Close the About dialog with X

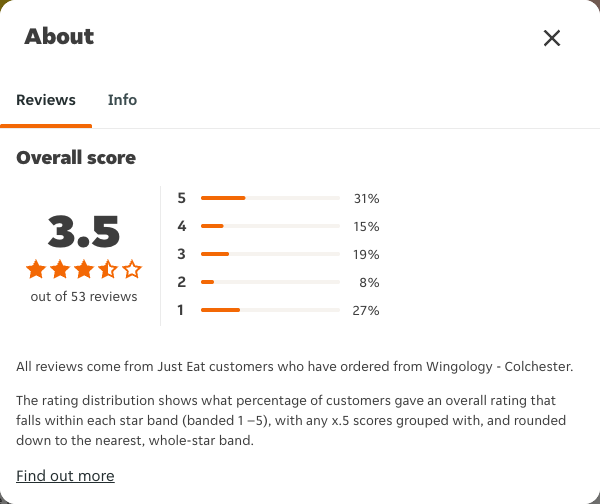[x=552, y=38]
